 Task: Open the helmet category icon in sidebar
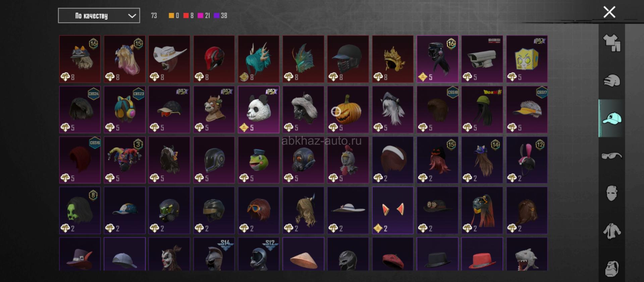[612, 81]
